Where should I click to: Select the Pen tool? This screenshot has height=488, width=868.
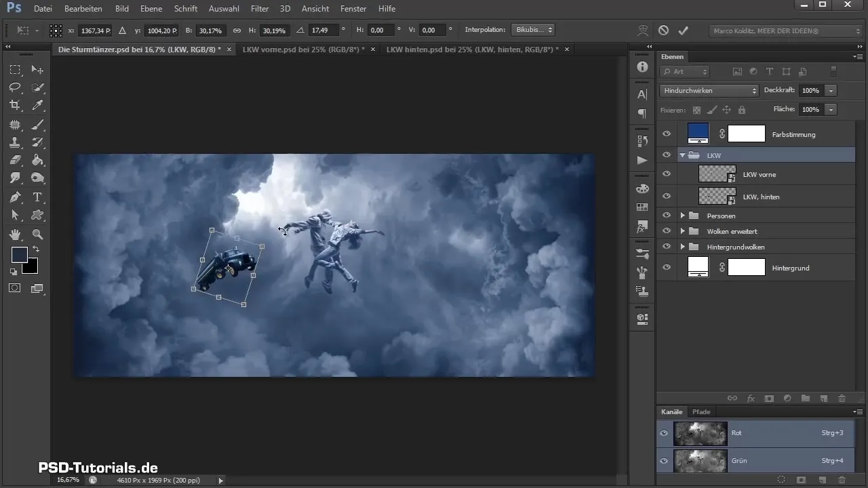(x=15, y=197)
